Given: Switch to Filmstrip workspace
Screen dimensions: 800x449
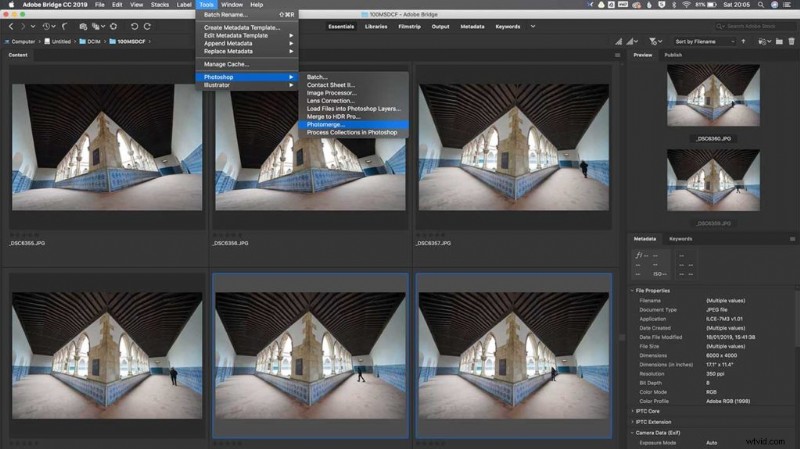Looking at the screenshot, I should point(409,27).
